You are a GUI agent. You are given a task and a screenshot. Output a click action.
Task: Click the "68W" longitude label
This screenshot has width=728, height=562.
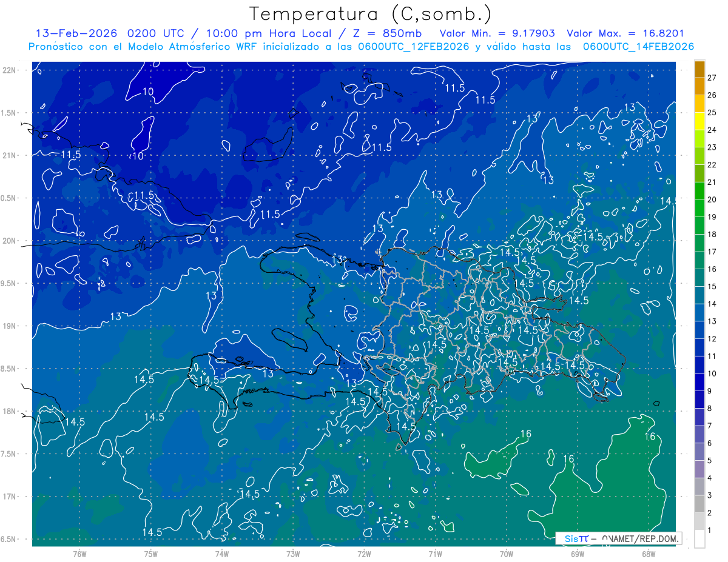tap(648, 554)
